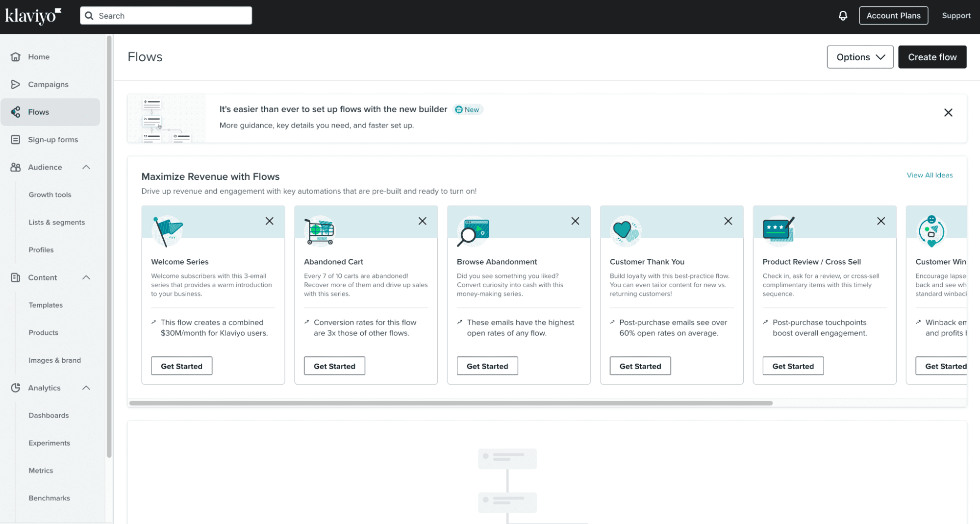
Task: Click the Campaigns paper-plane icon
Action: click(16, 84)
